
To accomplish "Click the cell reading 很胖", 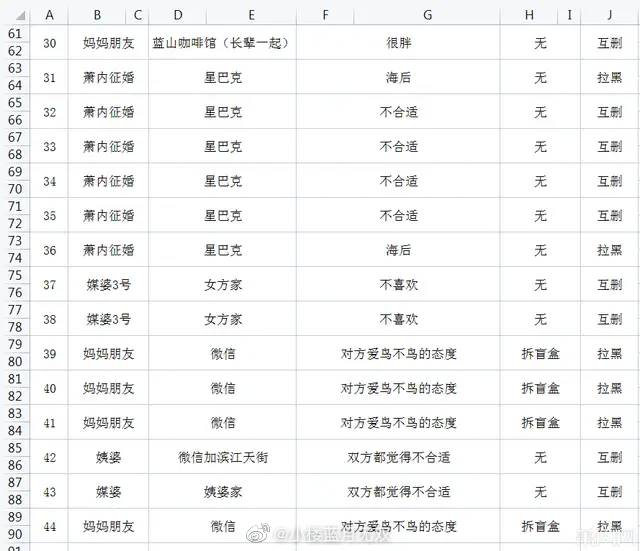I will (x=399, y=43).
